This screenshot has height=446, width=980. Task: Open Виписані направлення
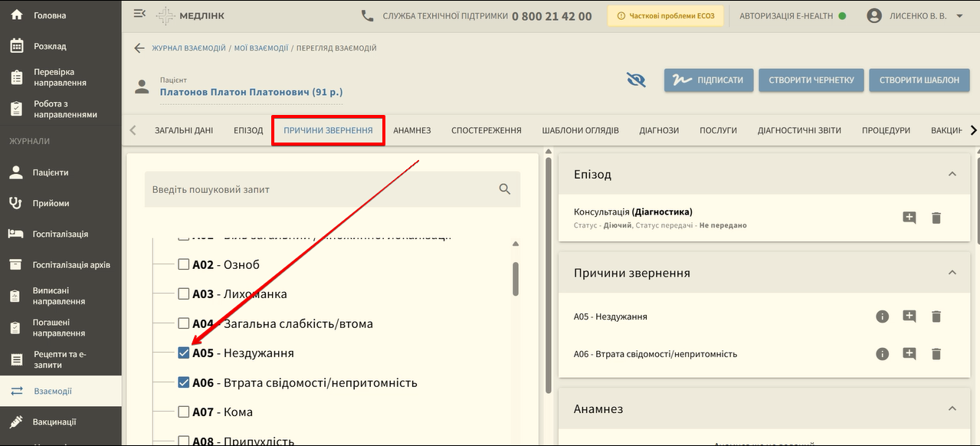[x=61, y=296]
